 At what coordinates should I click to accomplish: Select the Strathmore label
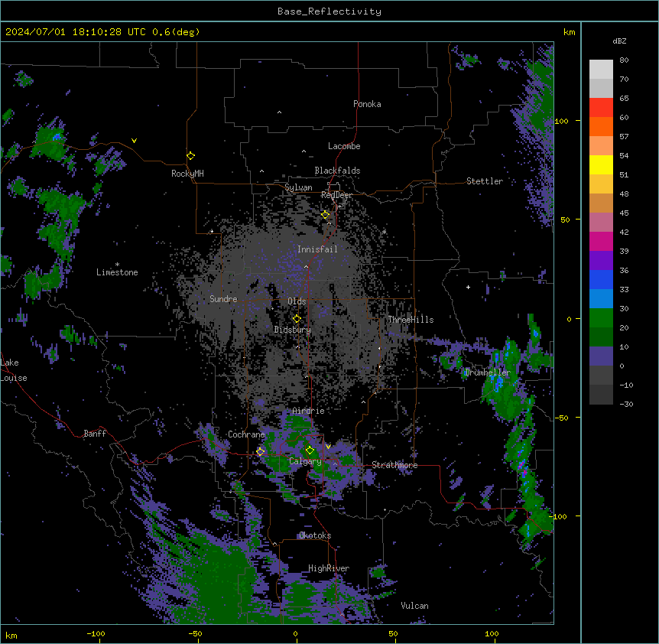(x=394, y=465)
